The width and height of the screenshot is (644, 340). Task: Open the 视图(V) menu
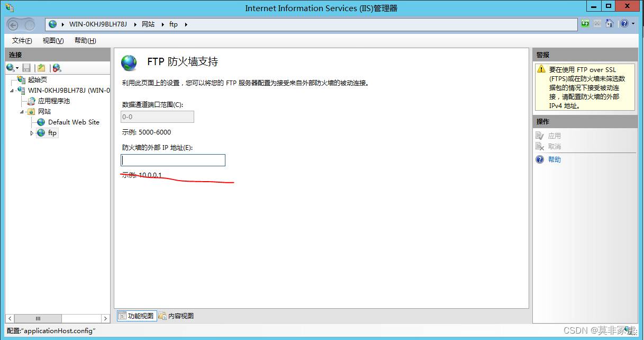[53, 41]
